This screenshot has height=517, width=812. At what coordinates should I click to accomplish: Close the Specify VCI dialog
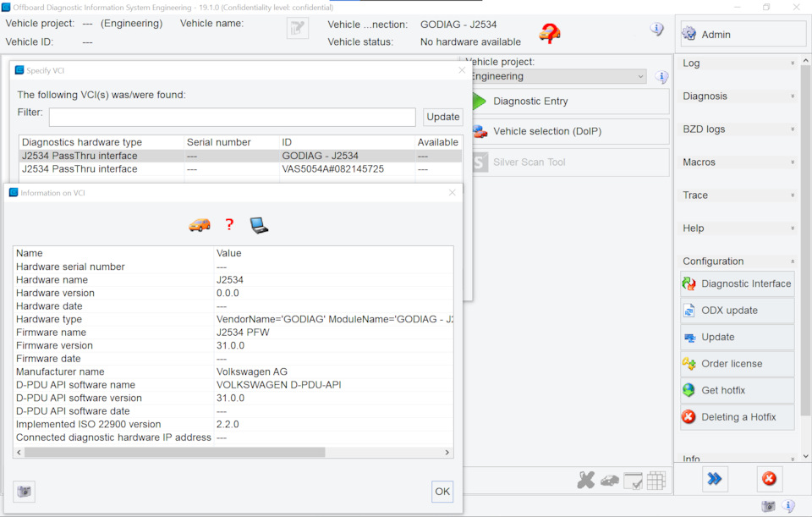pos(462,70)
